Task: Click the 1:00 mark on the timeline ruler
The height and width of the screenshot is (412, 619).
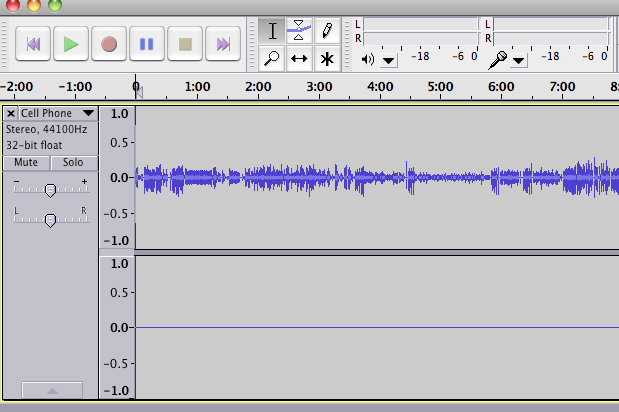Action: 197,87
